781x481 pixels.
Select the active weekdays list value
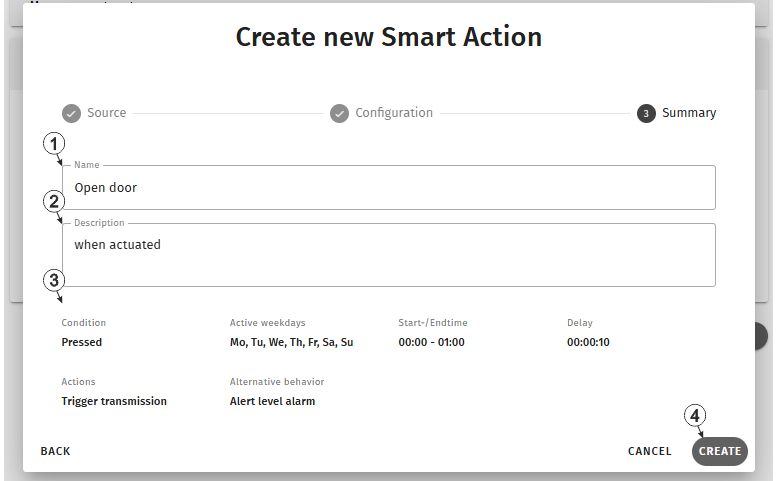291,343
